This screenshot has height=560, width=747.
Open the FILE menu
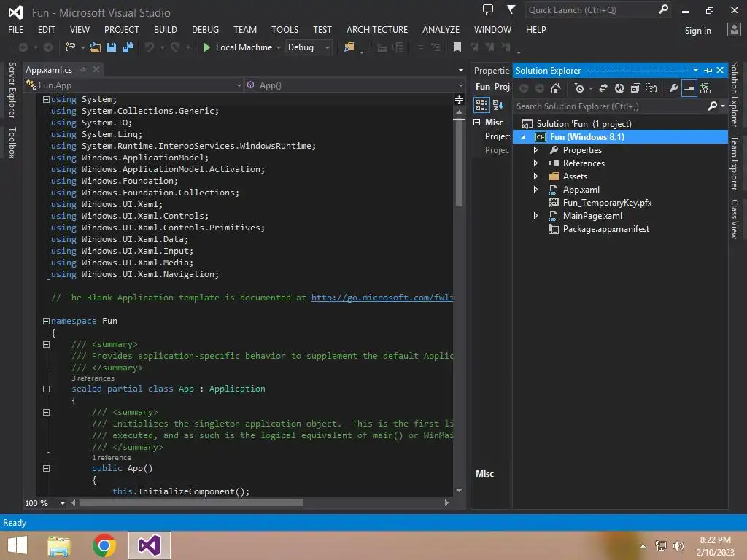pos(16,29)
